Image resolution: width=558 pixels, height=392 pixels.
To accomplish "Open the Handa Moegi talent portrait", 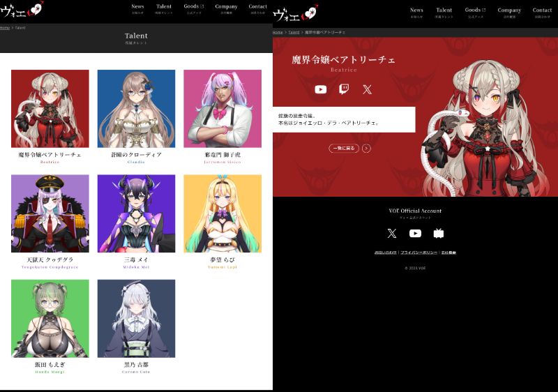I will [x=50, y=318].
